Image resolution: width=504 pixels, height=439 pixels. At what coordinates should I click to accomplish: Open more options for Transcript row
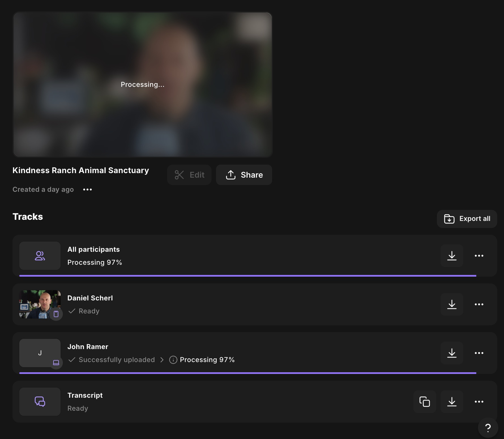pos(479,402)
